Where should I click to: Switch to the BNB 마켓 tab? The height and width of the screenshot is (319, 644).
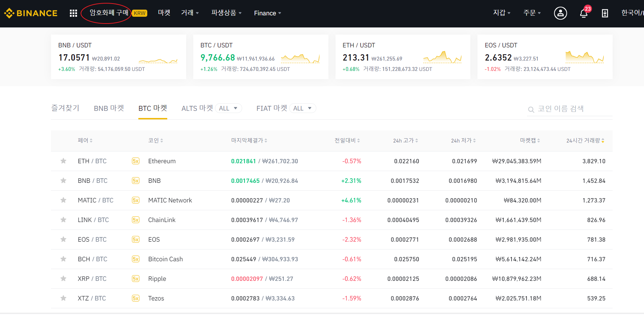click(109, 108)
